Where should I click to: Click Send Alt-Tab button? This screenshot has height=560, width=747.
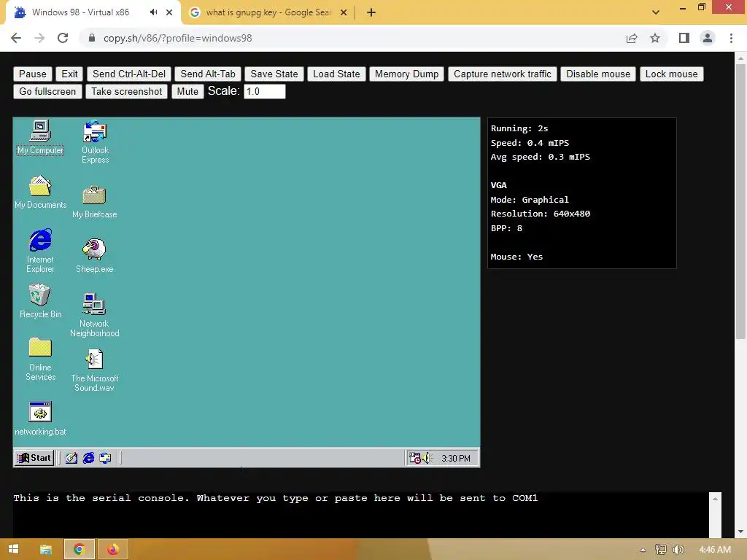208,74
